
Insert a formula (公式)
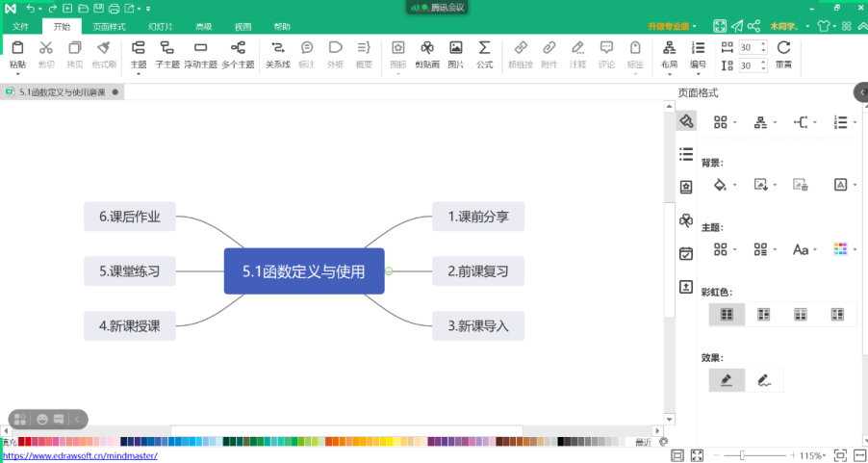pos(484,47)
